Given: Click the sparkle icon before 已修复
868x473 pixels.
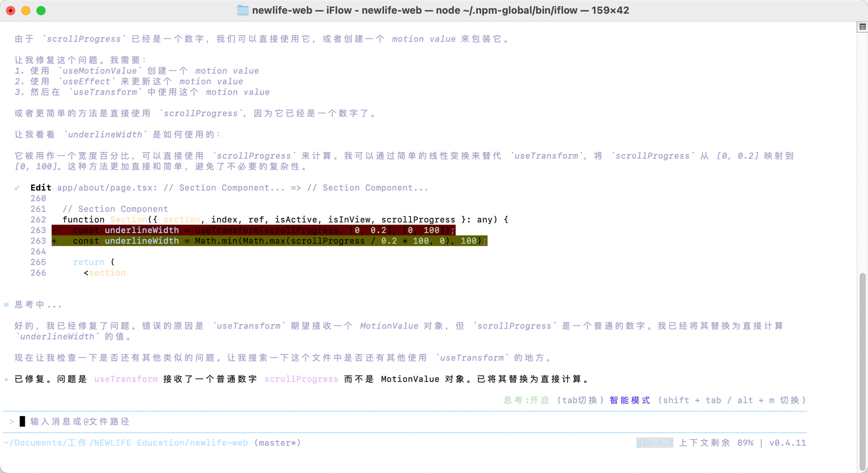Looking at the screenshot, I should (6, 379).
